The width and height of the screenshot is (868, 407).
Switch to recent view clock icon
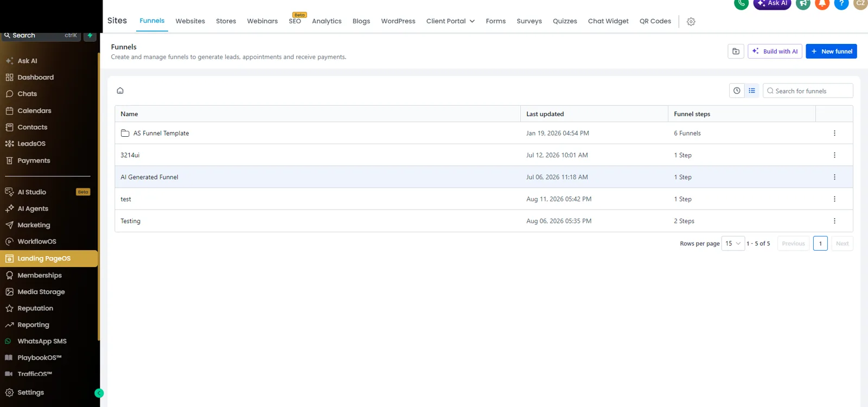(x=737, y=91)
